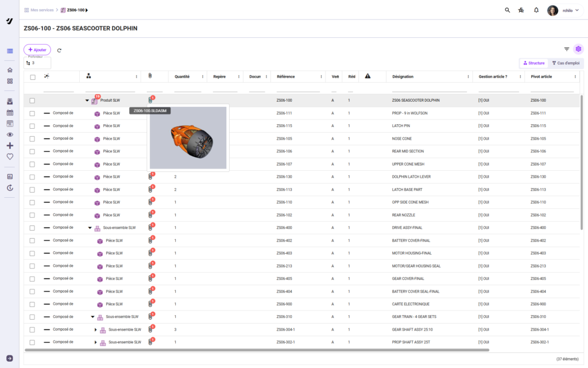Click the home icon in left sidebar

coord(10,70)
